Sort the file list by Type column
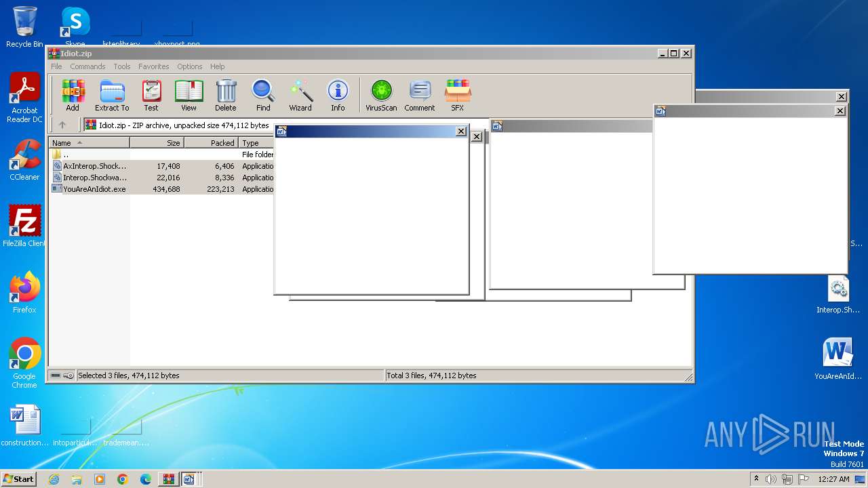Image resolution: width=868 pixels, height=488 pixels. click(256, 143)
